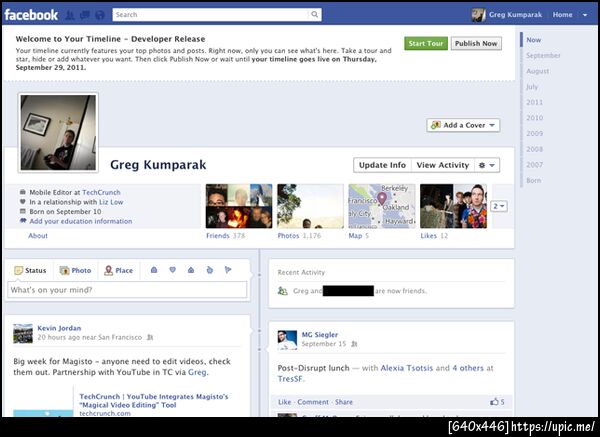Open messages icon in header
Image resolution: width=600 pixels, height=437 pixels.
pos(85,15)
